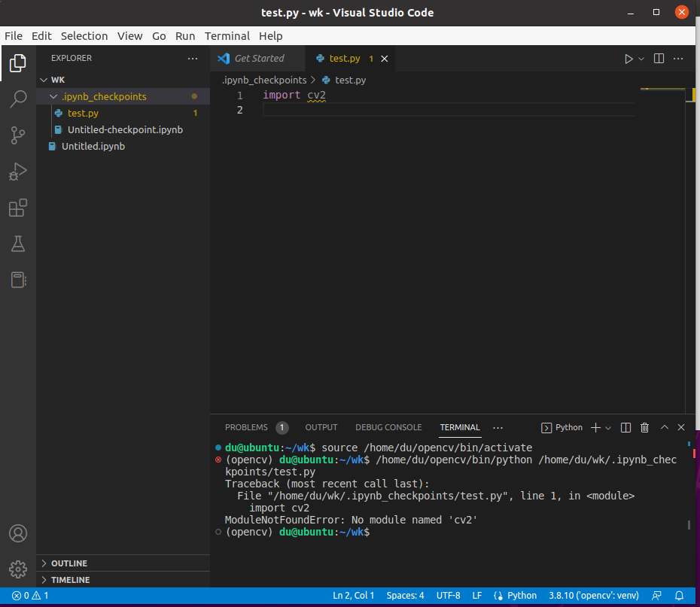Open the Extensions view
Image resolution: width=700 pixels, height=607 pixels.
tap(18, 208)
